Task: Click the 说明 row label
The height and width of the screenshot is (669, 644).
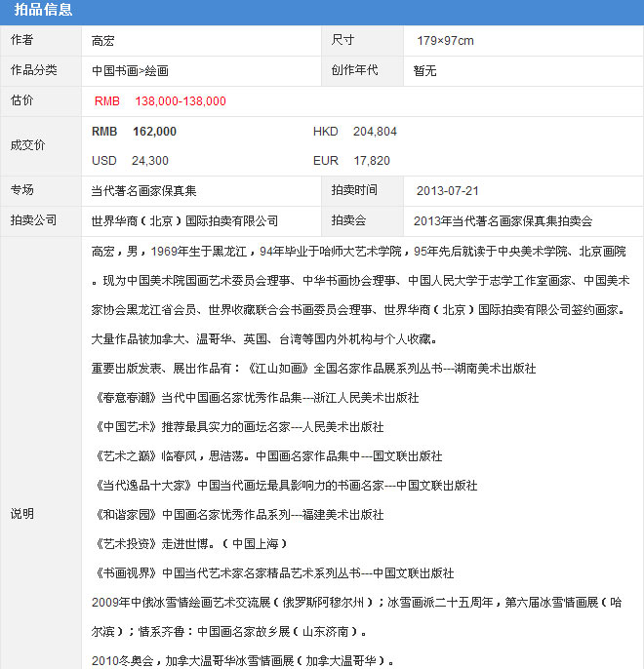Action: tap(21, 514)
